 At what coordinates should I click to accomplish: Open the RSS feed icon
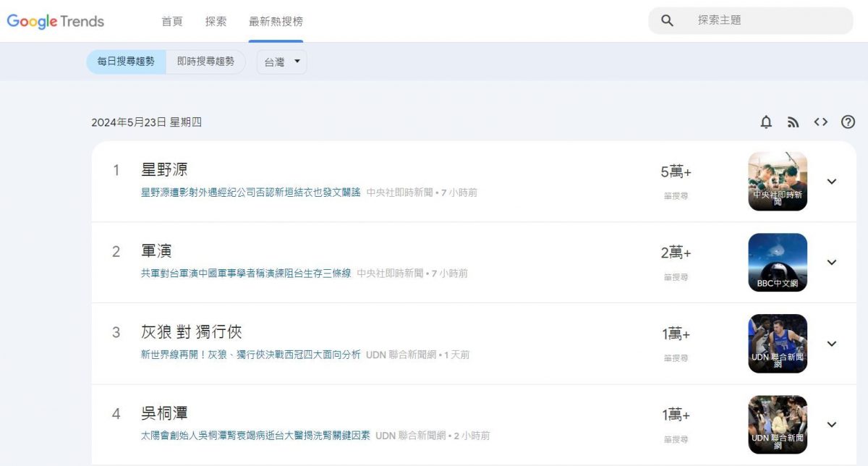793,122
